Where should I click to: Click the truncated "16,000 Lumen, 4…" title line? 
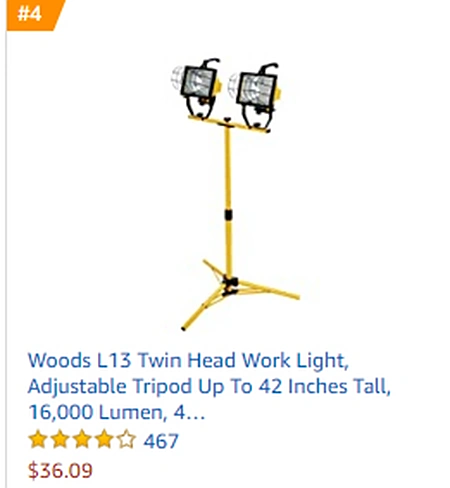[116, 413]
